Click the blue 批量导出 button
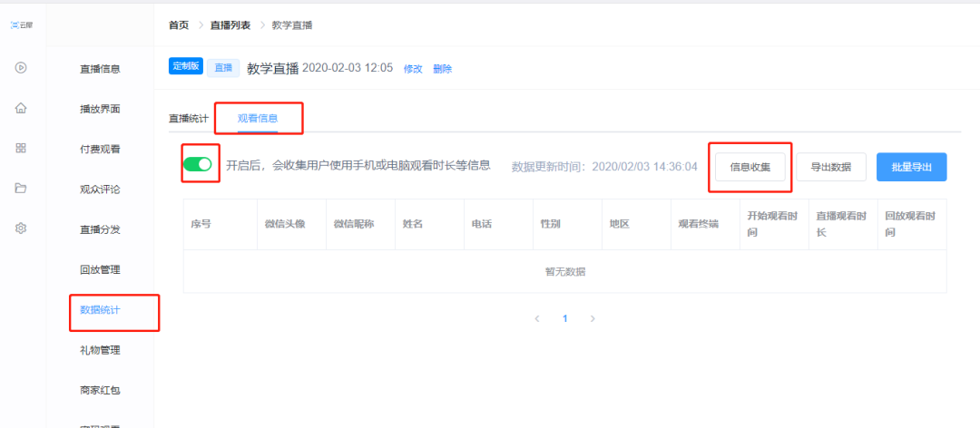This screenshot has height=428, width=980. (x=911, y=167)
